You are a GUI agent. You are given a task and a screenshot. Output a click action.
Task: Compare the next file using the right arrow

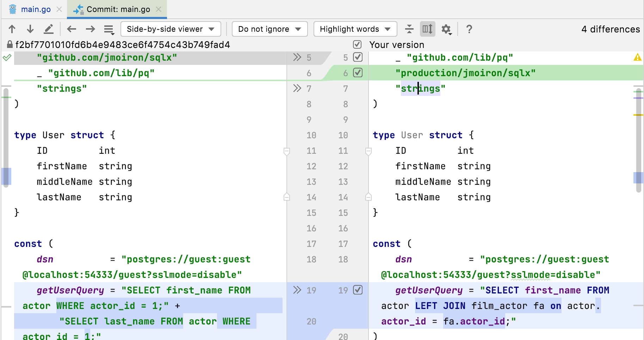point(90,29)
